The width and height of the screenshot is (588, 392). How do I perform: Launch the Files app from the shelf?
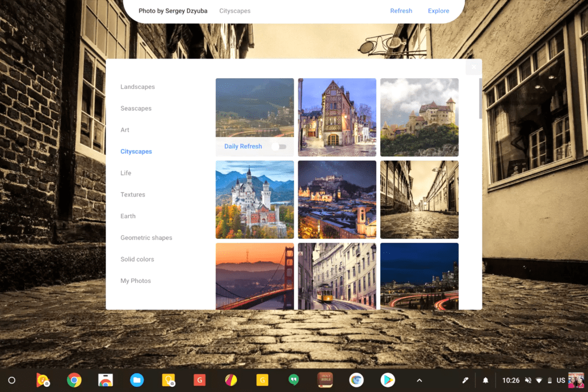pyautogui.click(x=137, y=380)
